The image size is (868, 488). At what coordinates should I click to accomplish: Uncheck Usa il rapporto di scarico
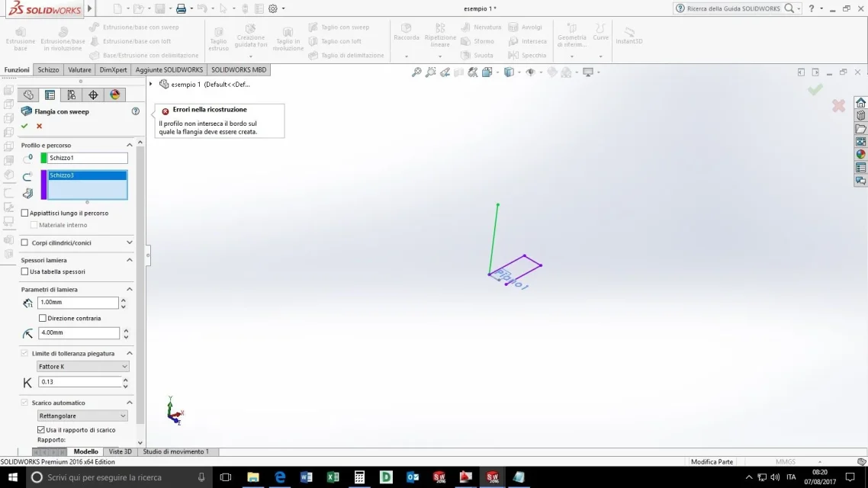tap(41, 430)
